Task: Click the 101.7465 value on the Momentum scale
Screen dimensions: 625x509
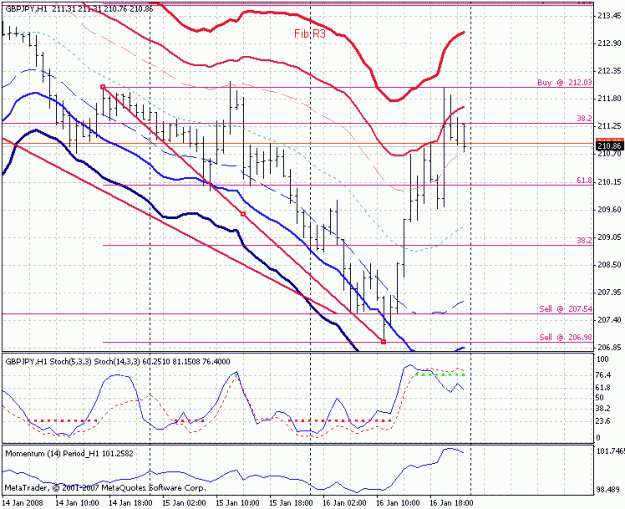Action: (610, 451)
